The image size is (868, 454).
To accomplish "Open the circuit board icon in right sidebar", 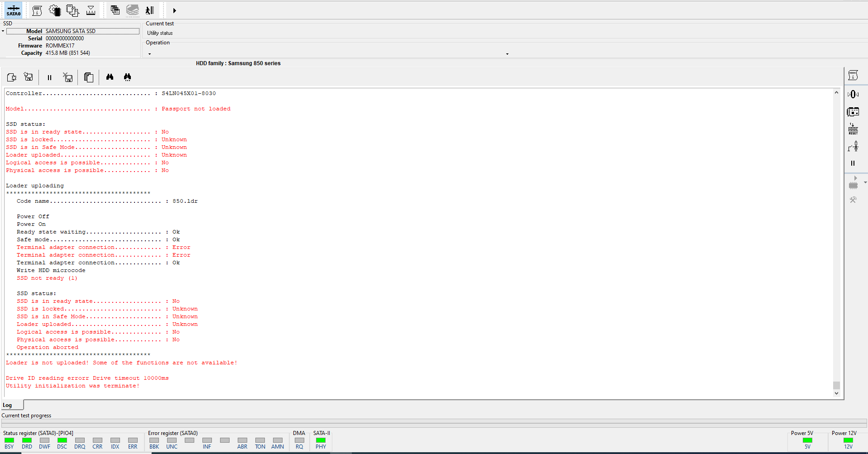I will click(853, 111).
